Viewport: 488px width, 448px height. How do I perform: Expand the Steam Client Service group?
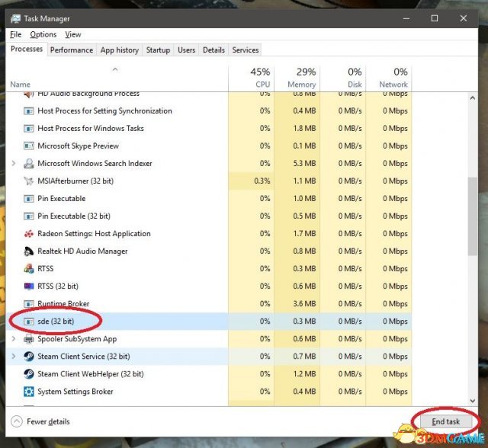14,357
